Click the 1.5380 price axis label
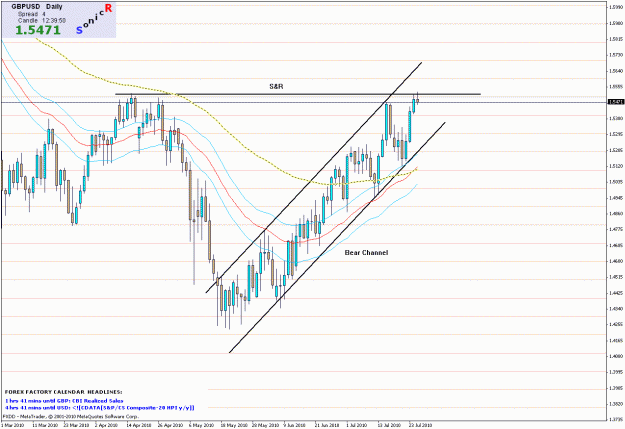 pos(616,118)
